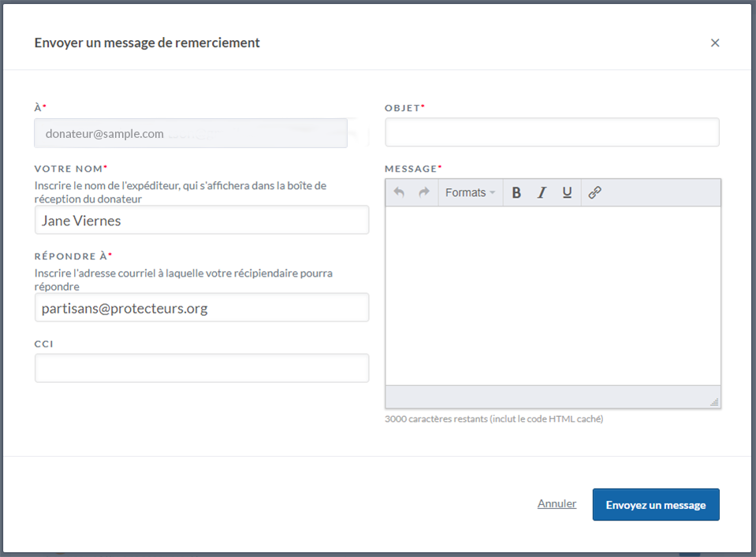Image resolution: width=756 pixels, height=557 pixels.
Task: Click the message editor resize handle
Action: (x=714, y=402)
